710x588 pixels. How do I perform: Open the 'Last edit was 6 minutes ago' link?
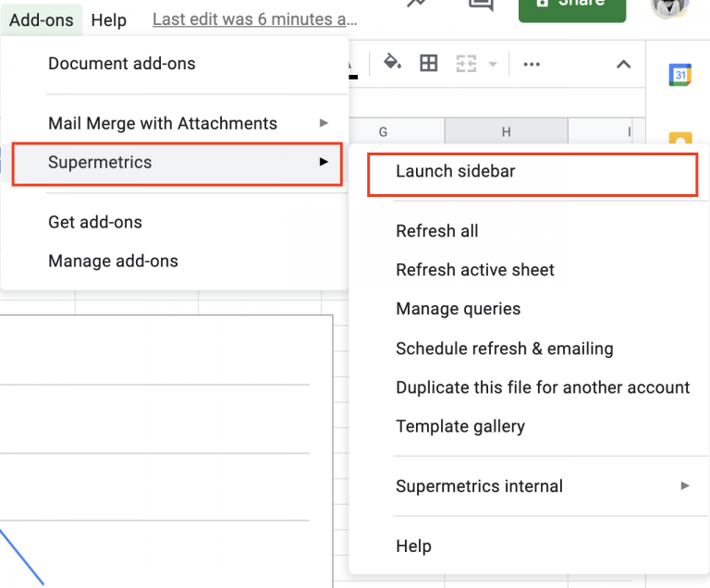tap(255, 19)
